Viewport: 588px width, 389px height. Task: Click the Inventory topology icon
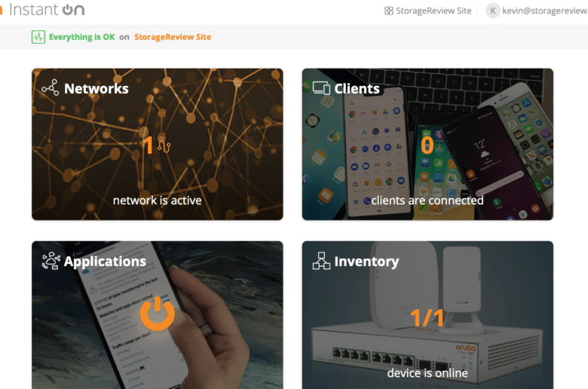[x=321, y=261]
